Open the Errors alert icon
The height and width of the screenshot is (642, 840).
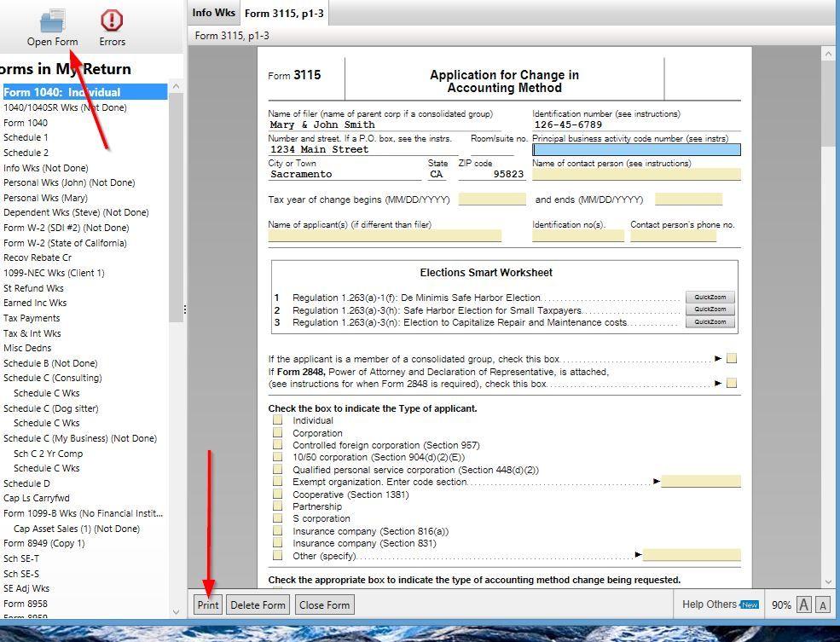112,20
